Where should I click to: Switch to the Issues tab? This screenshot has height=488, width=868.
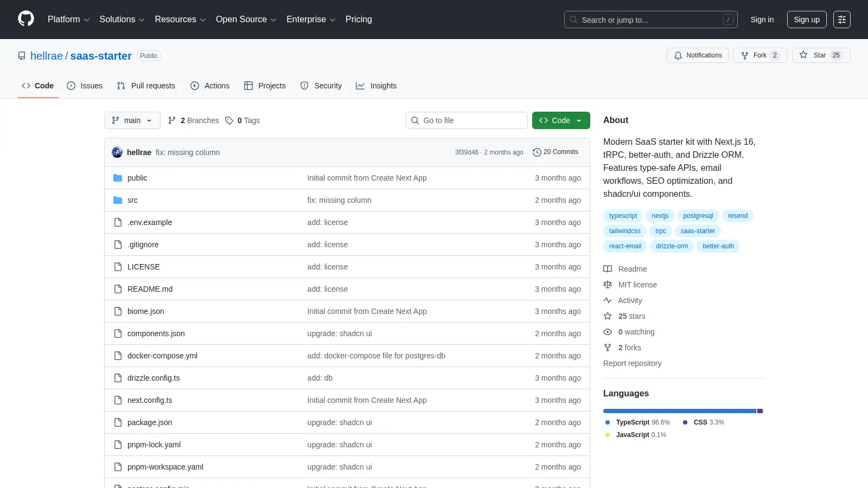[85, 86]
